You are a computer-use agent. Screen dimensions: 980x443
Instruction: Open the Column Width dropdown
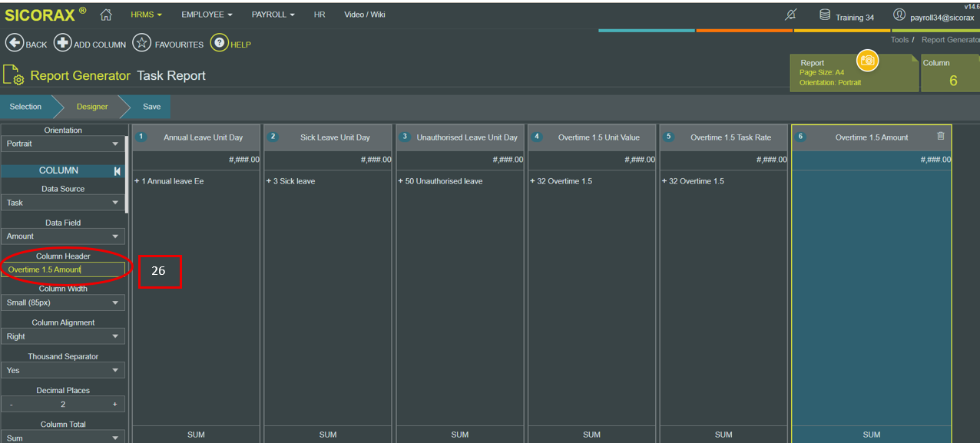point(63,302)
